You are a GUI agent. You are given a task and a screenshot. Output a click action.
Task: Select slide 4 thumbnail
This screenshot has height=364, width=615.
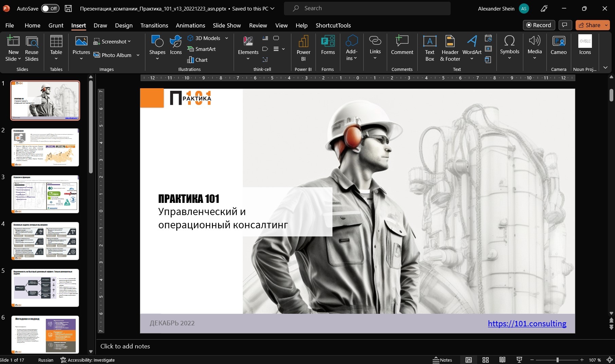pyautogui.click(x=45, y=241)
